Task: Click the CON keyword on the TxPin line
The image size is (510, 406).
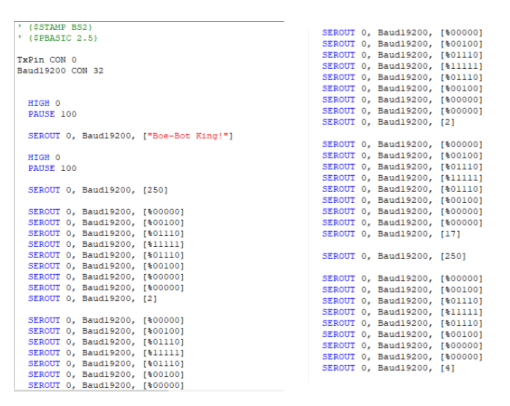Action: 58,60
